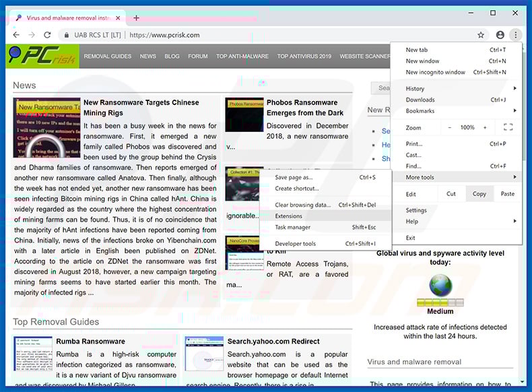
Task: Click Exit in Chrome menu
Action: [456, 238]
